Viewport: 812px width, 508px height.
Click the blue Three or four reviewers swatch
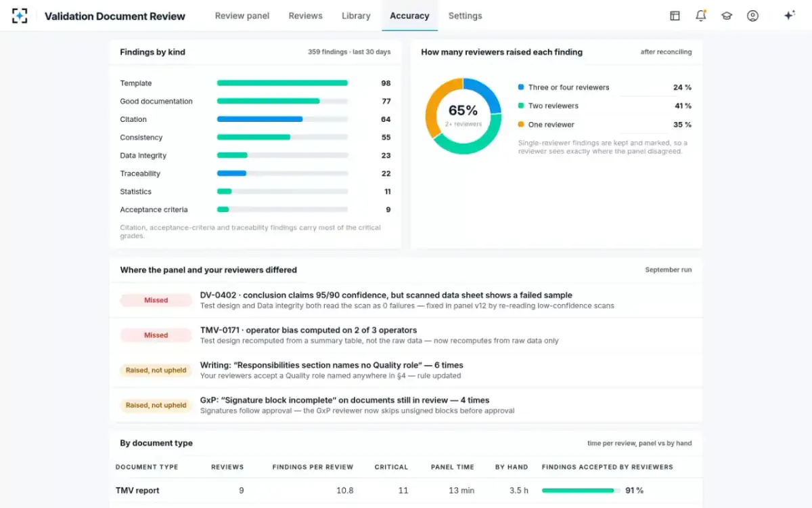(521, 87)
